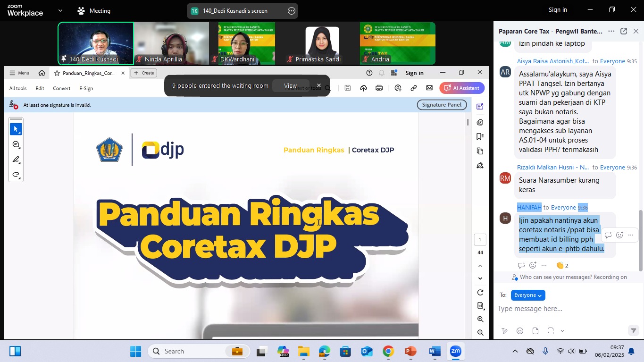Screen dimensions: 644x362
Task: Click the Acrobat print icon
Action: pyautogui.click(x=379, y=88)
